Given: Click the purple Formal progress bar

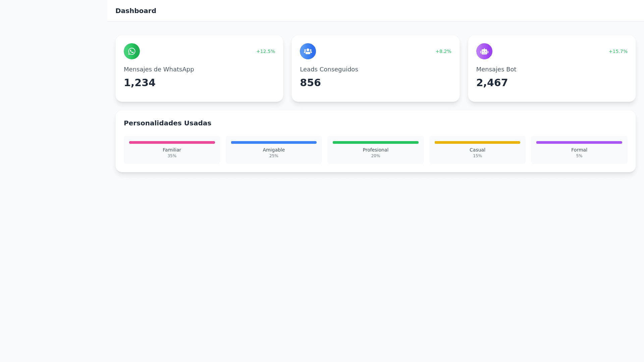Looking at the screenshot, I should tap(579, 142).
